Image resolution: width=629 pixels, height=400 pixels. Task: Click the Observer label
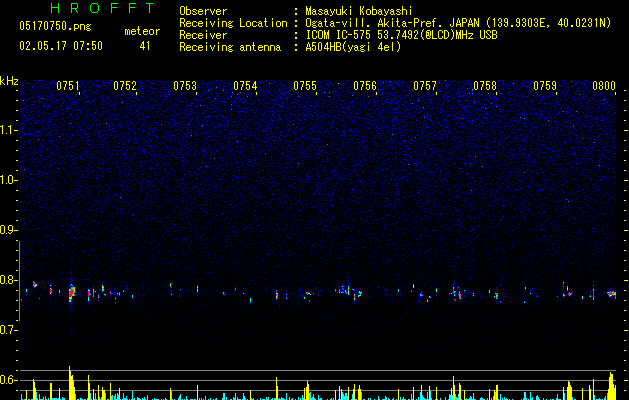click(203, 11)
